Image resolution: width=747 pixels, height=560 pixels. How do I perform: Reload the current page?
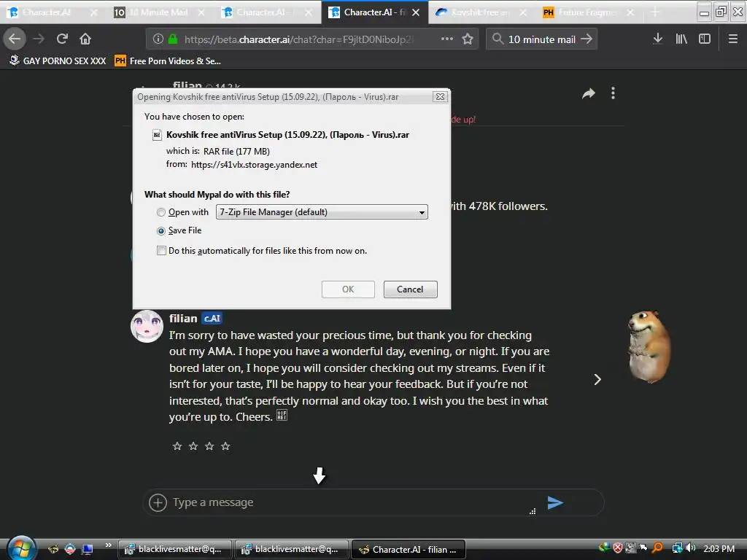(62, 39)
